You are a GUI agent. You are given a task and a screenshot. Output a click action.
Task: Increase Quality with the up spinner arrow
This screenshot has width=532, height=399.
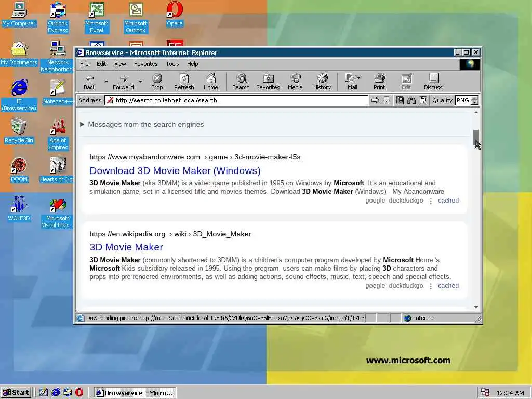475,98
